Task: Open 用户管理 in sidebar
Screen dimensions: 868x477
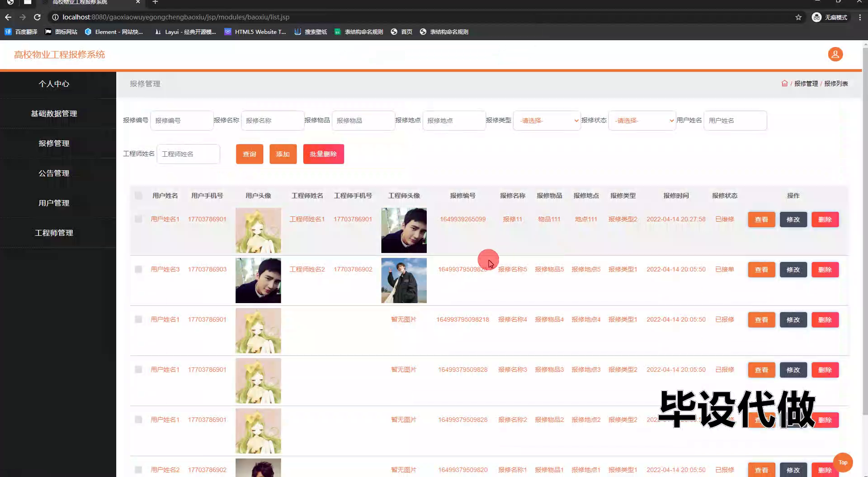Action: pos(54,203)
